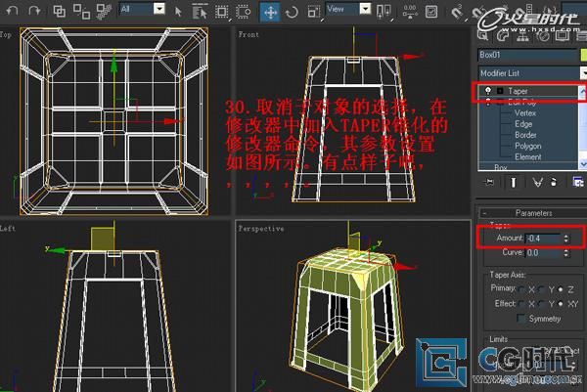Open the Modify command panel tab
587x392 pixels.
(x=503, y=35)
